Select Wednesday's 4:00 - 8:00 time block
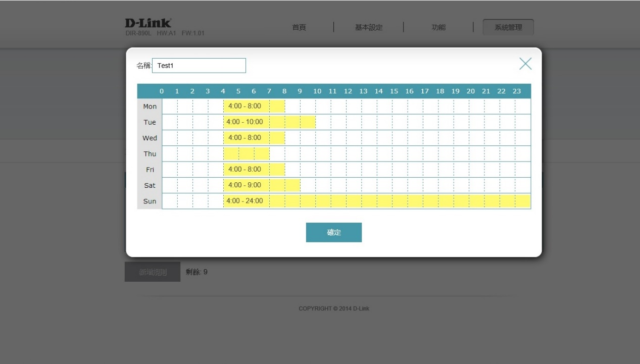640x364 pixels. point(254,138)
